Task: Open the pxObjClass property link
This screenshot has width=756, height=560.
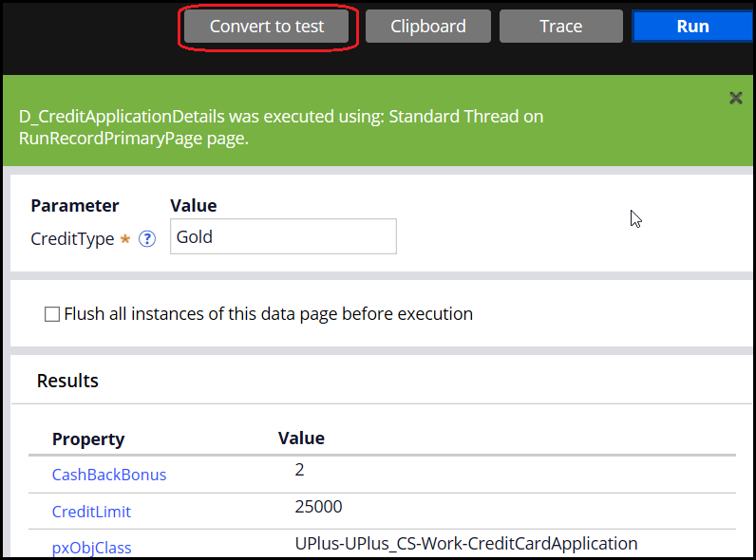Action: [91, 548]
